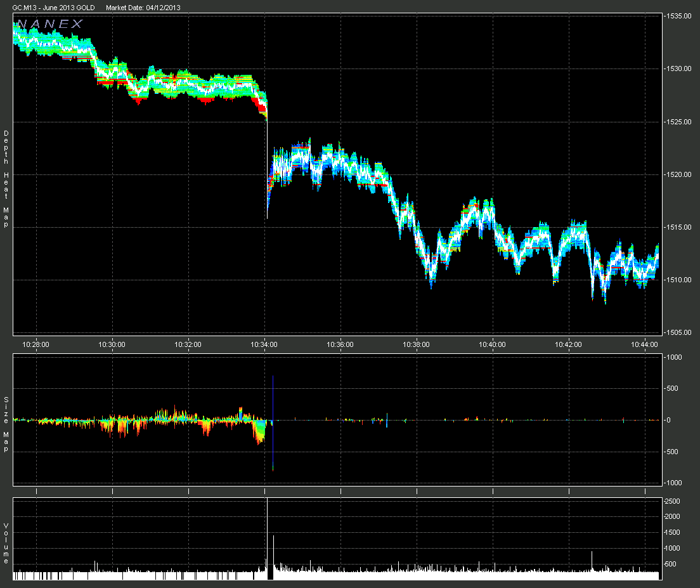Viewport: 700px width, 588px height.
Task: Click the 1535.00 price axis label
Action: tap(678, 16)
